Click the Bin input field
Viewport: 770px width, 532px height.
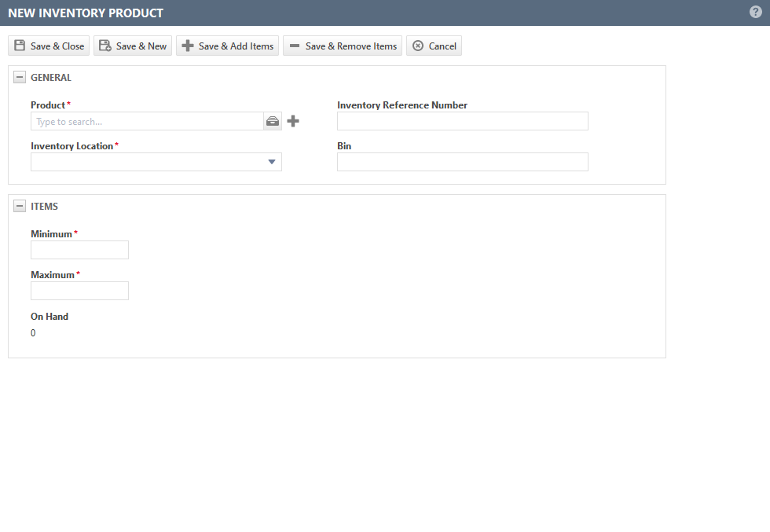pyautogui.click(x=463, y=162)
